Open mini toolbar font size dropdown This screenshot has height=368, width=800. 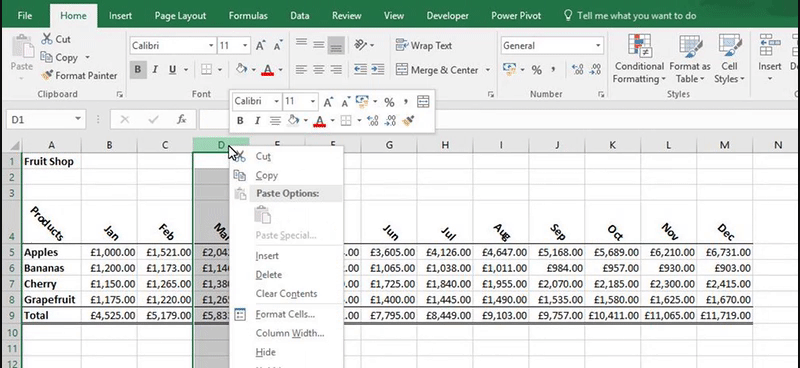[x=313, y=102]
